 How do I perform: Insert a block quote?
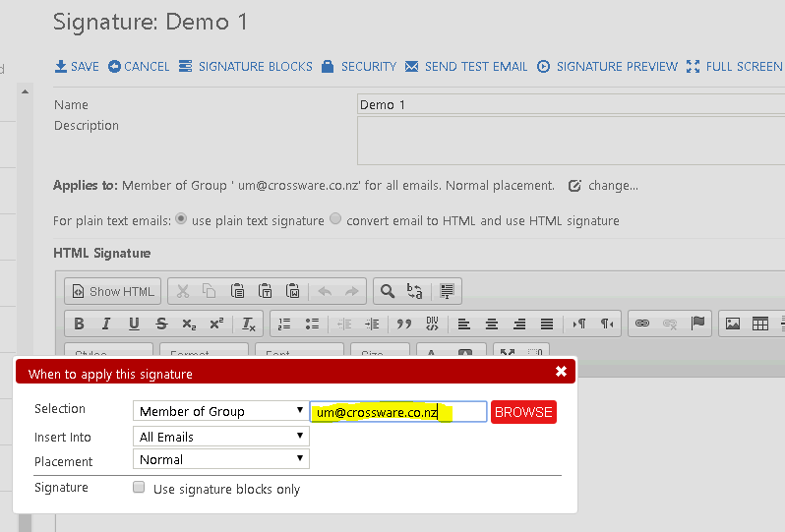coord(404,324)
